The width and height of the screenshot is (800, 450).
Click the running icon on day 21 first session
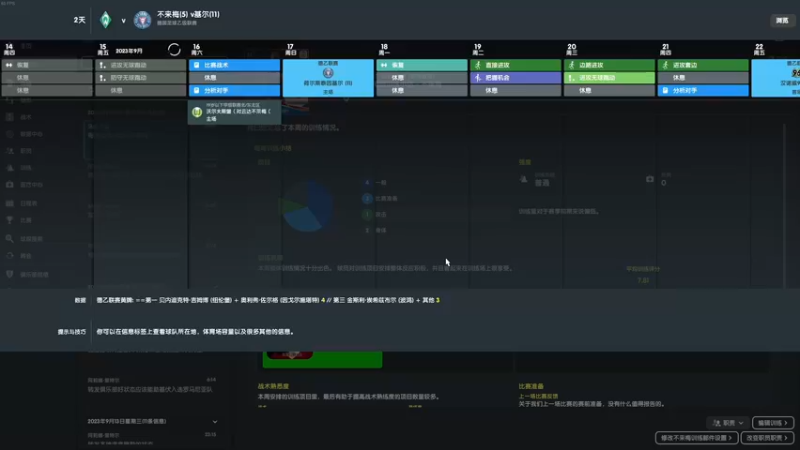coord(665,65)
